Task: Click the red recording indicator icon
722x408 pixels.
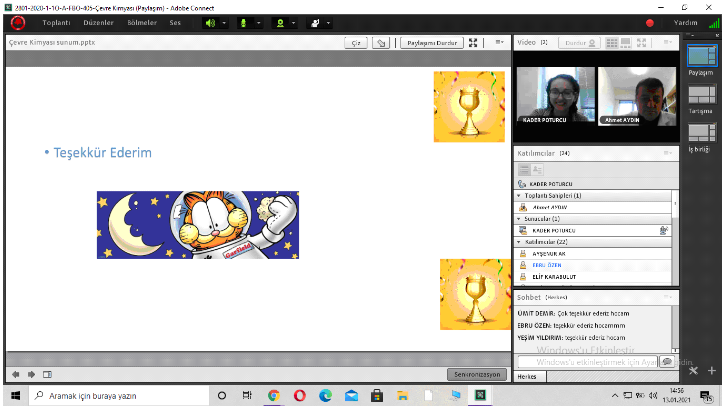Action: click(x=649, y=22)
